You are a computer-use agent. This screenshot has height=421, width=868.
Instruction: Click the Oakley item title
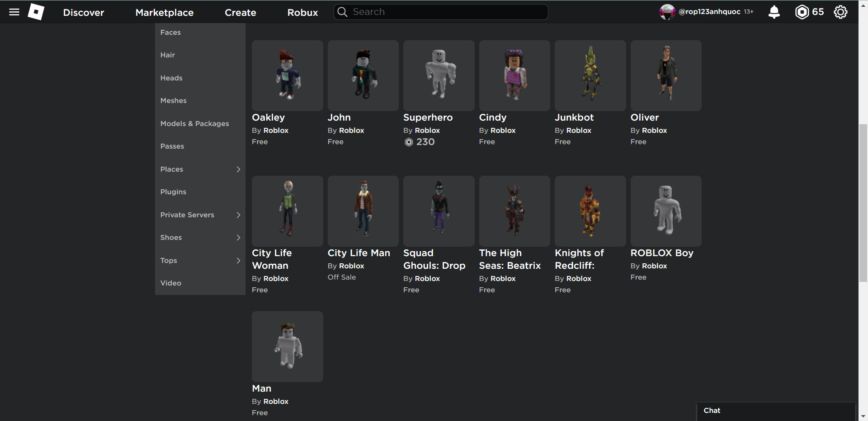coord(268,118)
